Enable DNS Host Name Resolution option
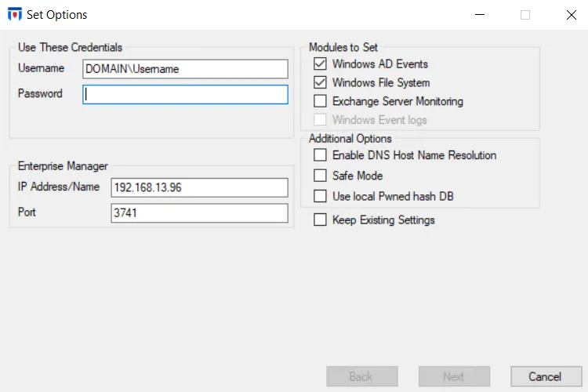588x392 pixels. [320, 155]
